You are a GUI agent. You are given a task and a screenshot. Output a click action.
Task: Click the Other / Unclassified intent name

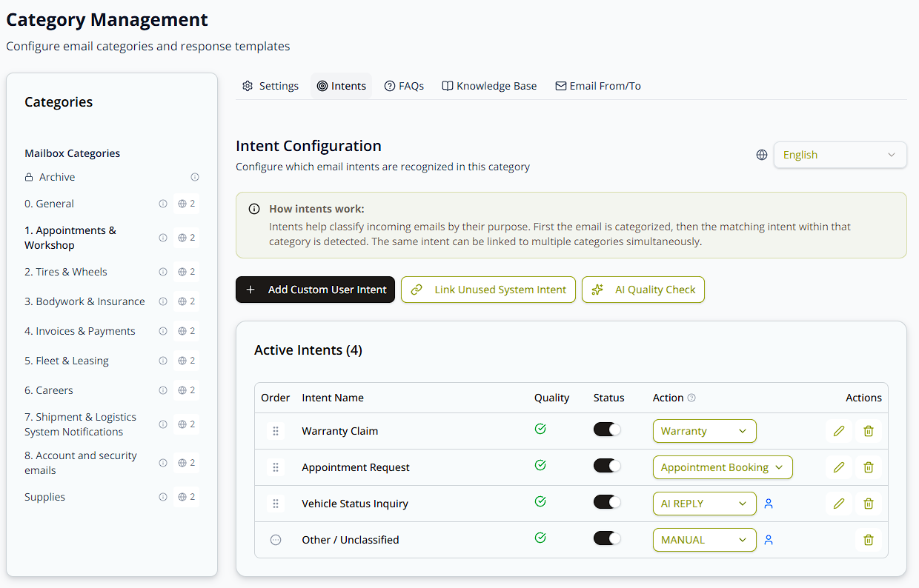tap(351, 540)
